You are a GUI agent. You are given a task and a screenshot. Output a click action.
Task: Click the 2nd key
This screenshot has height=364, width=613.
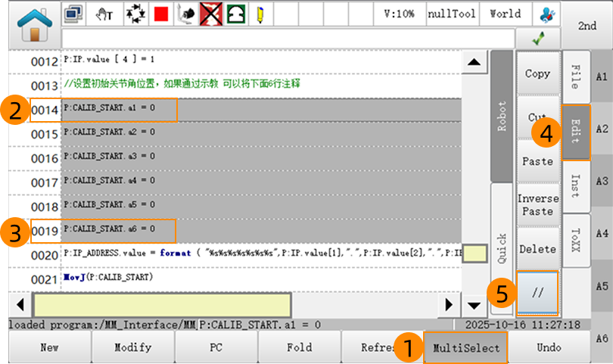click(587, 26)
